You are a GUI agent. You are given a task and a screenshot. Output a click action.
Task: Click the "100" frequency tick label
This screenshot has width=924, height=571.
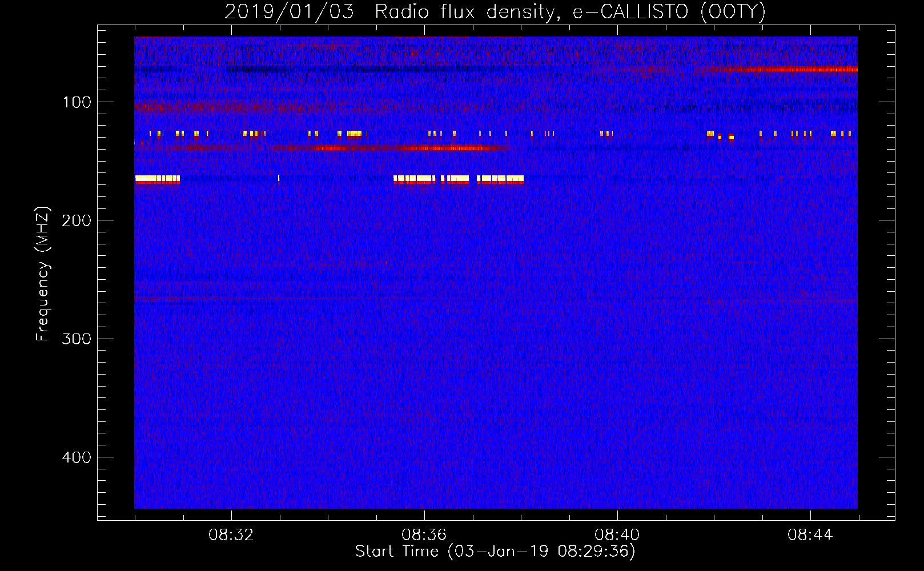pyautogui.click(x=77, y=102)
